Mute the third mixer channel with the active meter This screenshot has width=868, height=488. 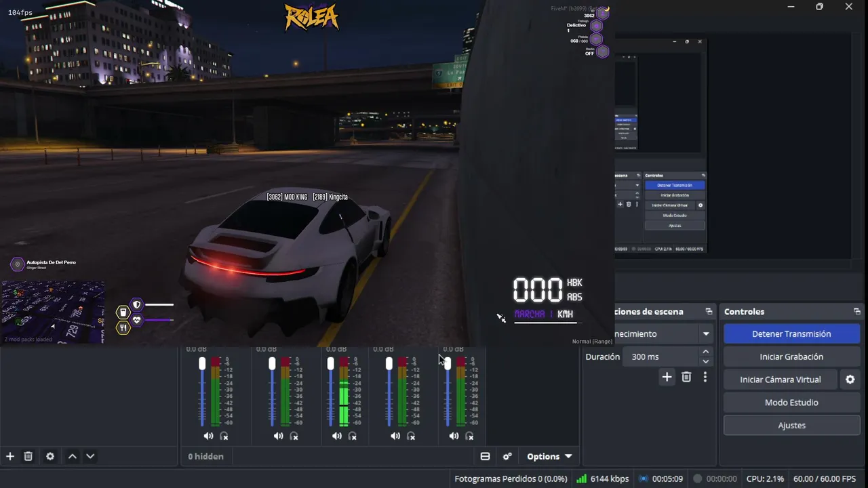point(336,436)
